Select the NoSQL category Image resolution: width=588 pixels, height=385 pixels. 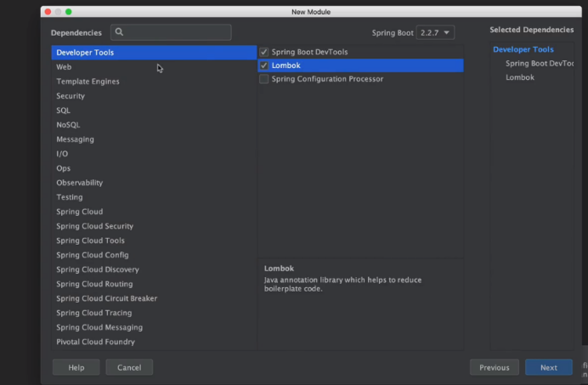(68, 125)
